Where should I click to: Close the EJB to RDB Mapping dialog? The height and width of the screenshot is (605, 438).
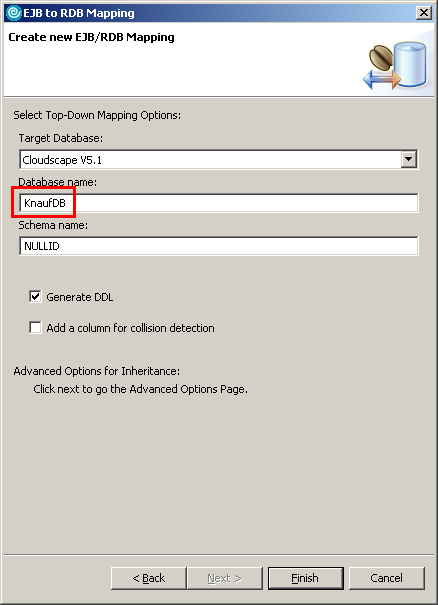tap(424, 13)
